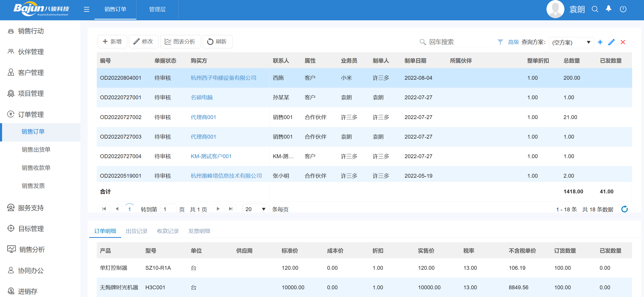This screenshot has height=297, width=644.
Task: Open the 查询方案 scheme dropdown
Action: [x=571, y=42]
